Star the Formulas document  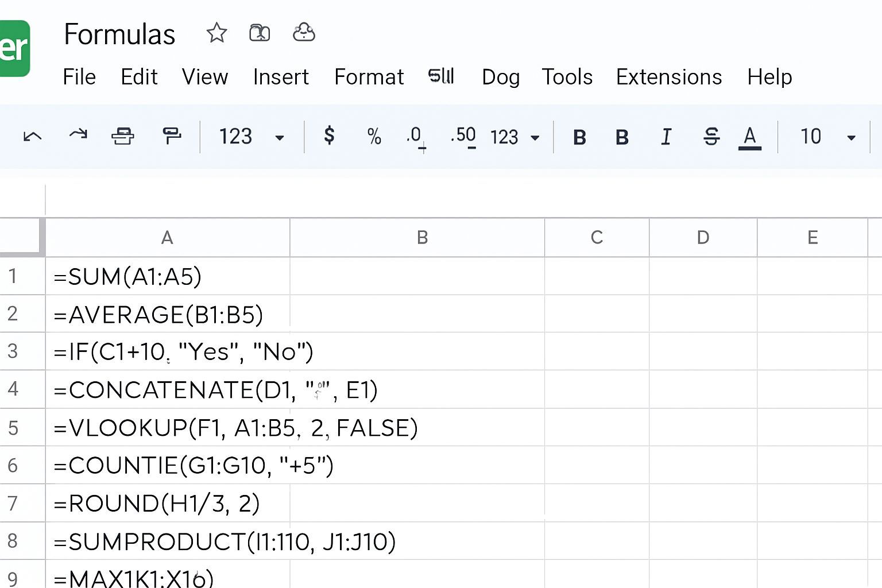(x=216, y=33)
